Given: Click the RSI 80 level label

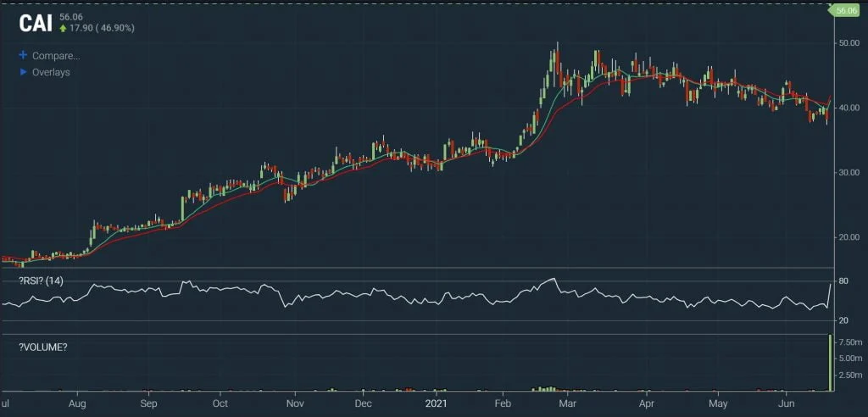Looking at the screenshot, I should pyautogui.click(x=843, y=281).
